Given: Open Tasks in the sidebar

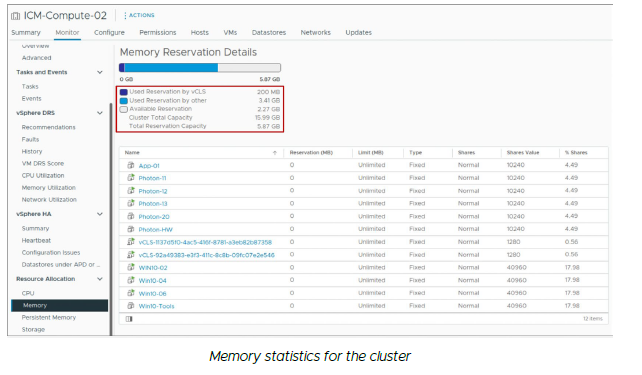Looking at the screenshot, I should coord(30,86).
